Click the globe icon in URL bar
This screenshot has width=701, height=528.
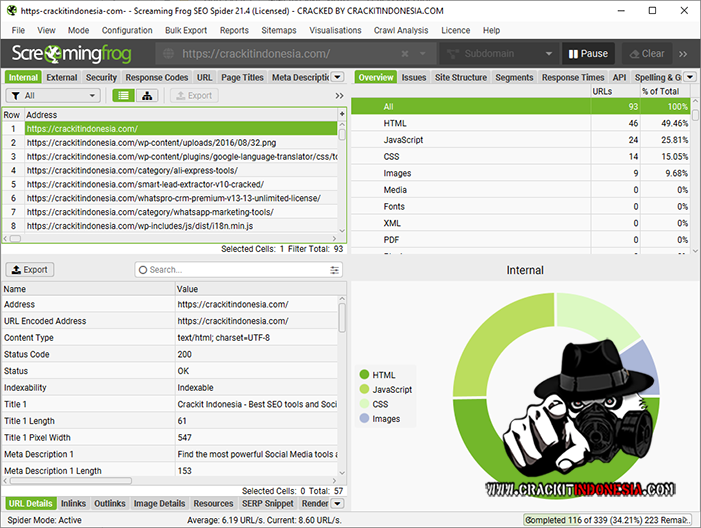tap(169, 54)
